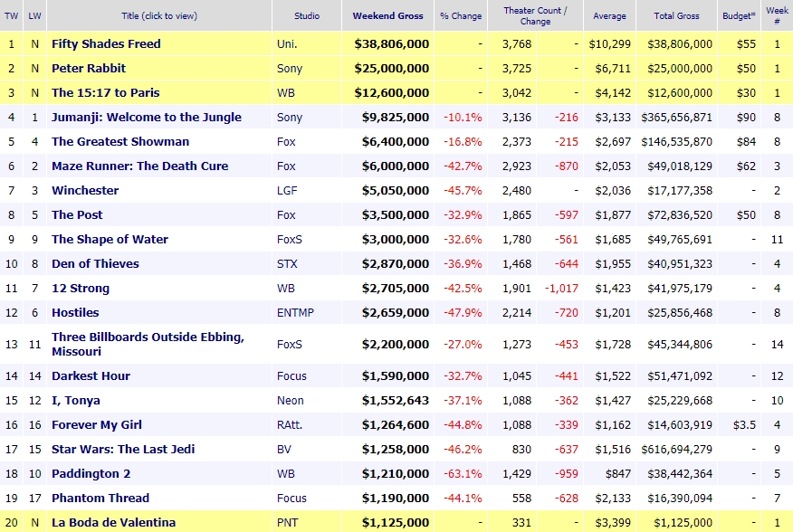Click the ENTMP studio cell
Viewport: 793px width, 532px height.
(x=295, y=312)
